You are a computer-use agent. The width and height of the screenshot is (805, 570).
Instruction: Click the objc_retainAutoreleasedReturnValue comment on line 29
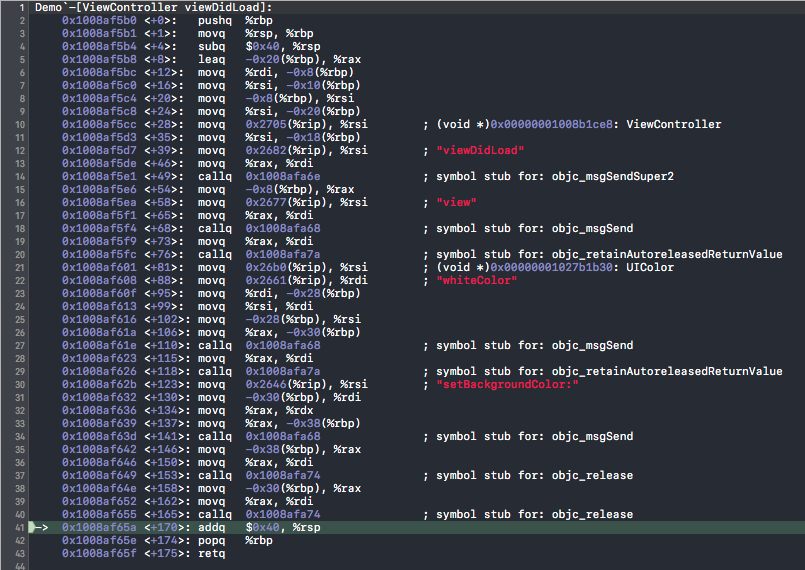(609, 372)
